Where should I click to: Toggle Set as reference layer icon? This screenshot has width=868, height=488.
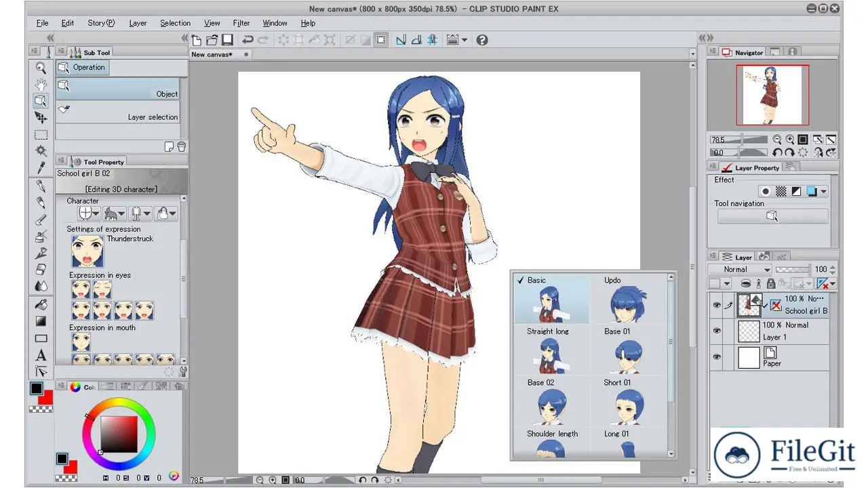760,284
